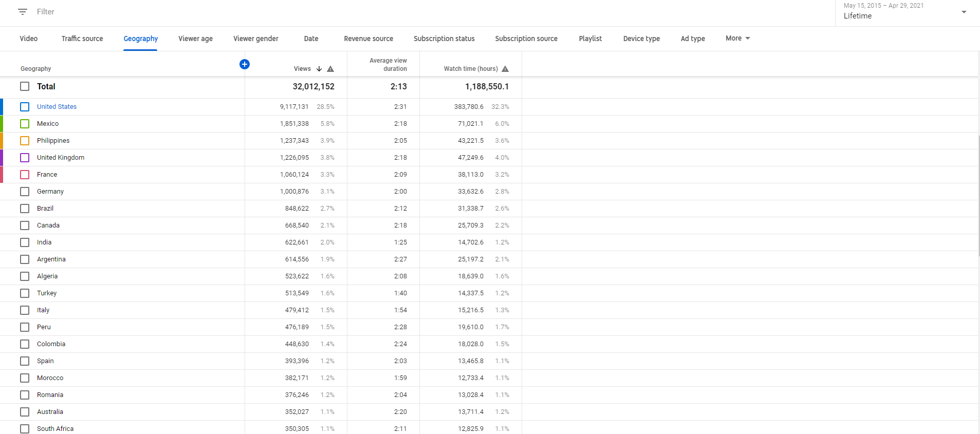The image size is (980, 434).
Task: Open the Viewer gender tab
Action: (x=256, y=39)
